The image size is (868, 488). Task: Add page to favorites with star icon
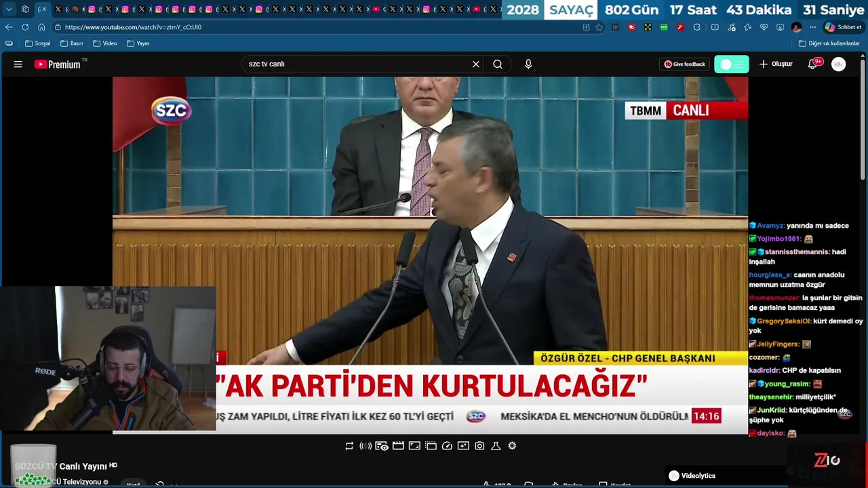599,27
